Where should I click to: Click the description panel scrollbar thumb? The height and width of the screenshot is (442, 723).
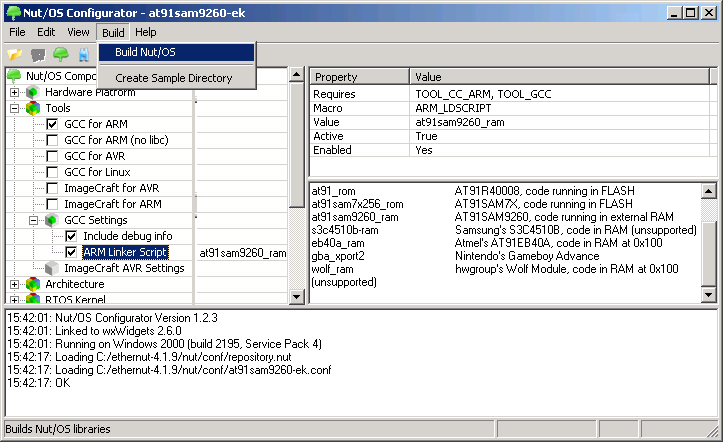tap(708, 253)
